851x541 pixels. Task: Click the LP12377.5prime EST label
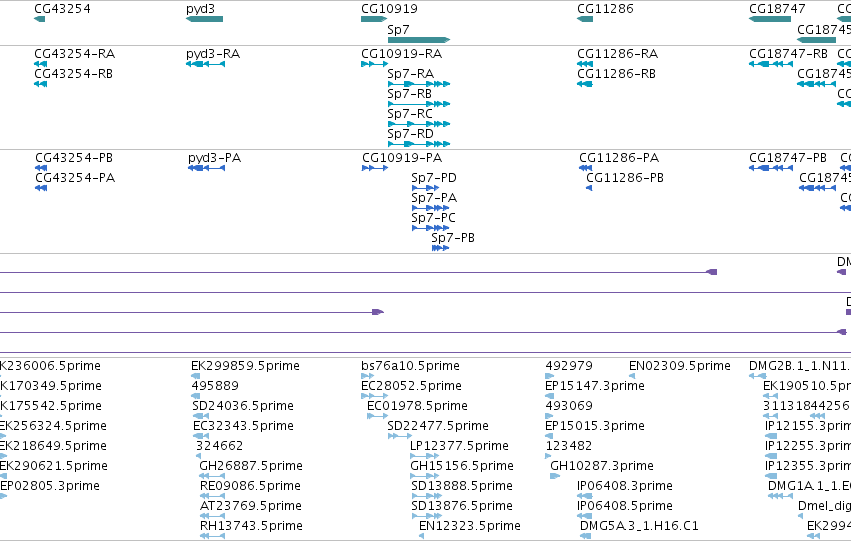tap(459, 446)
